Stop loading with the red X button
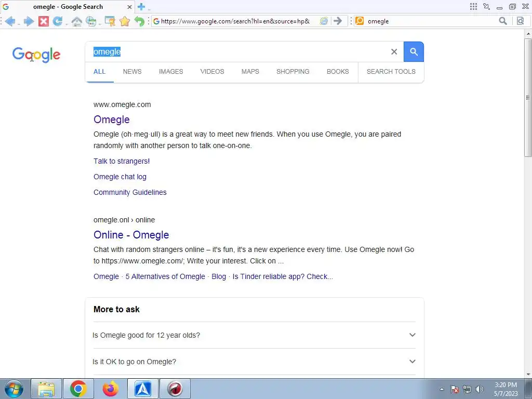 [44, 21]
